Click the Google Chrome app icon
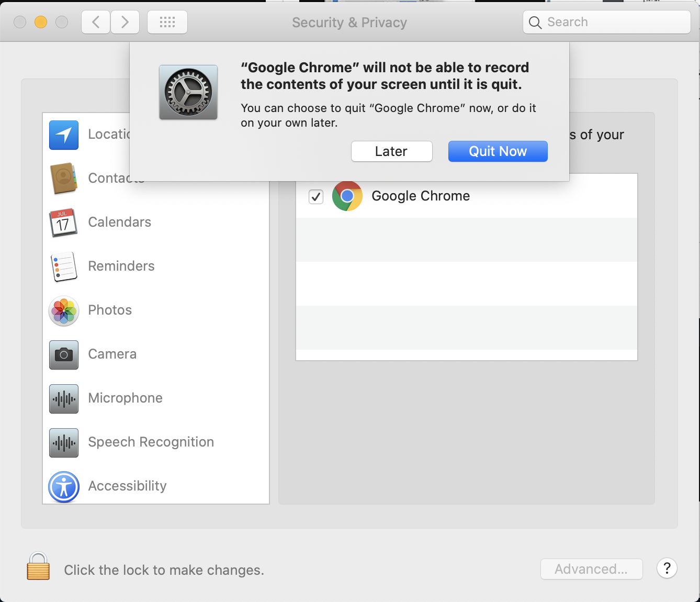The width and height of the screenshot is (700, 602). tap(347, 196)
